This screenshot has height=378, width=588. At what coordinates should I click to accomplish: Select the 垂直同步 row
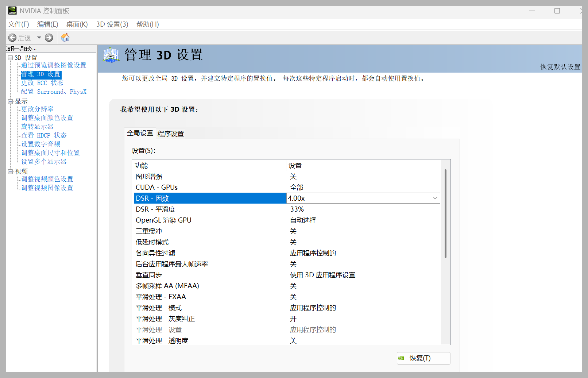tap(287, 275)
